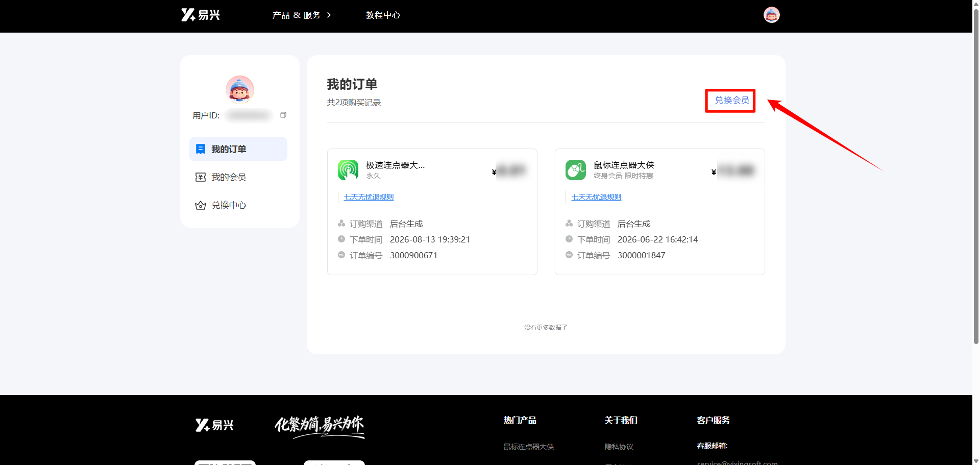Click the scrollbar down arrow
The height and width of the screenshot is (465, 980).
[976, 461]
